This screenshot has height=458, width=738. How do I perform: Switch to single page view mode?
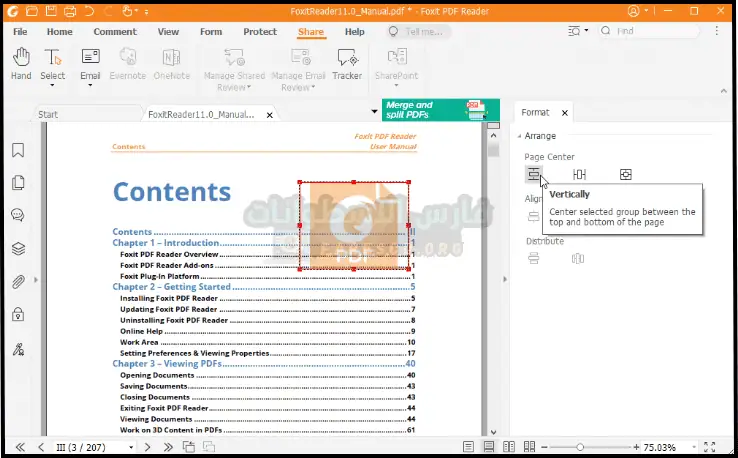[x=467, y=446]
